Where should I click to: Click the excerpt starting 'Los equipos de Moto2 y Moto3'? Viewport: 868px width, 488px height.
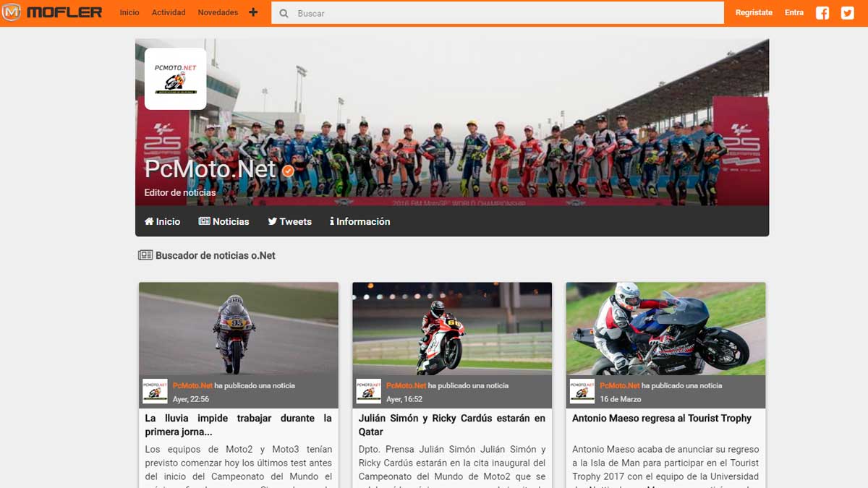point(239,466)
